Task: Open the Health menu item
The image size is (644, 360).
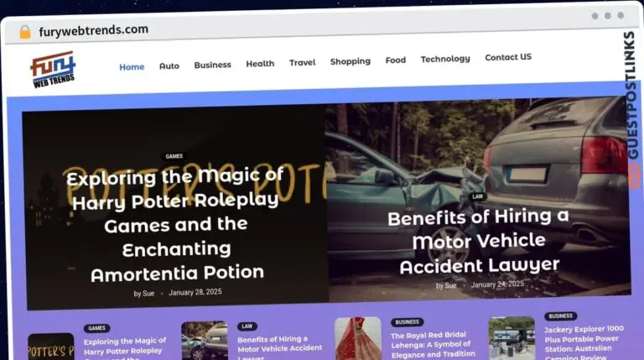Action: click(x=260, y=64)
